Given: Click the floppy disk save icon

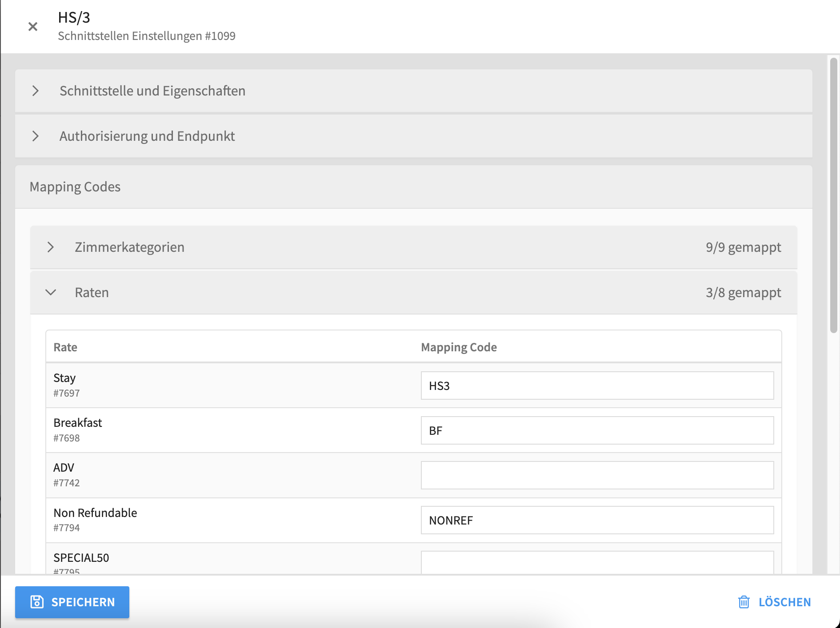Looking at the screenshot, I should tap(37, 602).
